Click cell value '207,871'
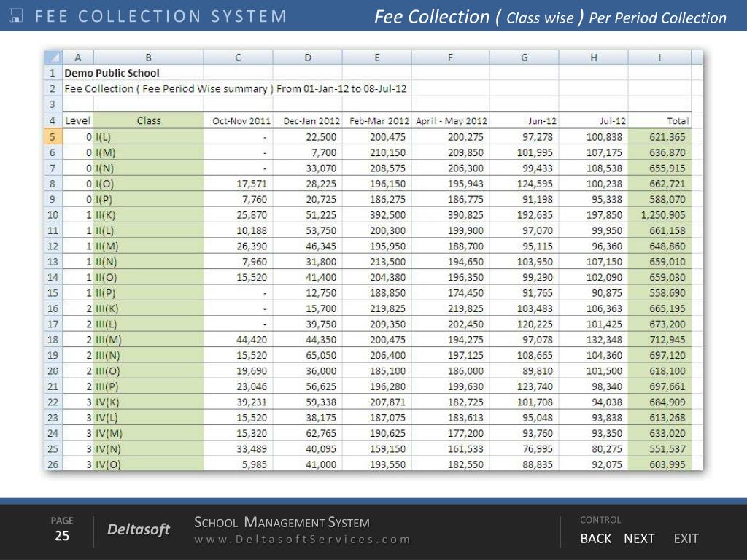Image resolution: width=747 pixels, height=560 pixels. click(x=377, y=402)
